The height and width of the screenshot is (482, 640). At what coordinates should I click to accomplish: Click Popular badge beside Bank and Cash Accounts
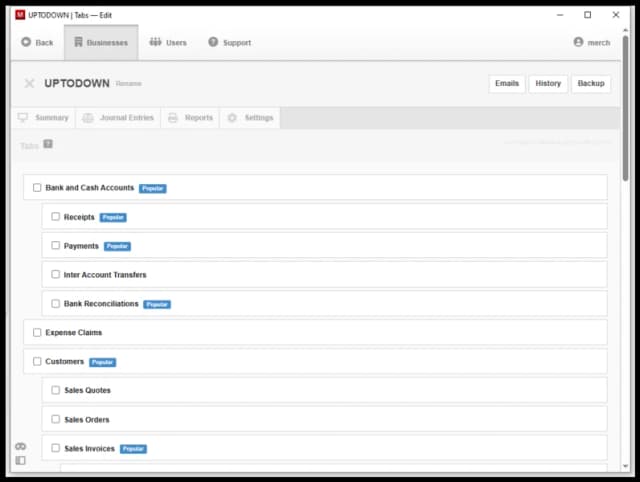click(153, 189)
